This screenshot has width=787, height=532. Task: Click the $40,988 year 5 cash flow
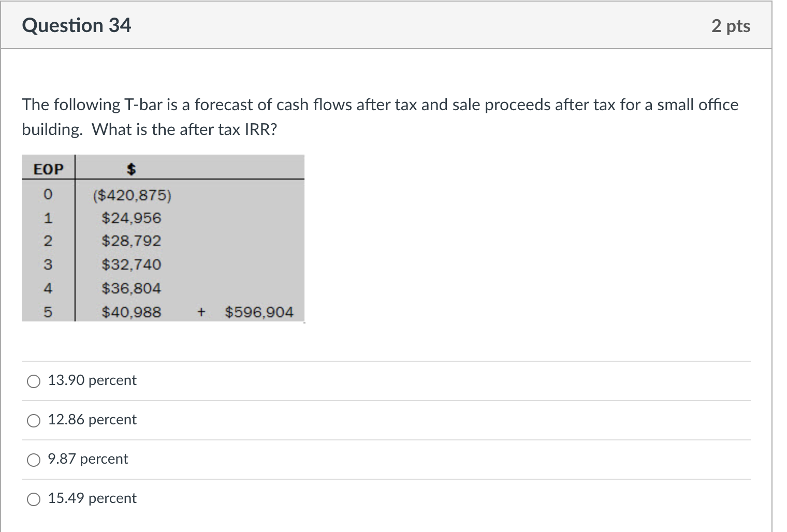[x=132, y=313]
